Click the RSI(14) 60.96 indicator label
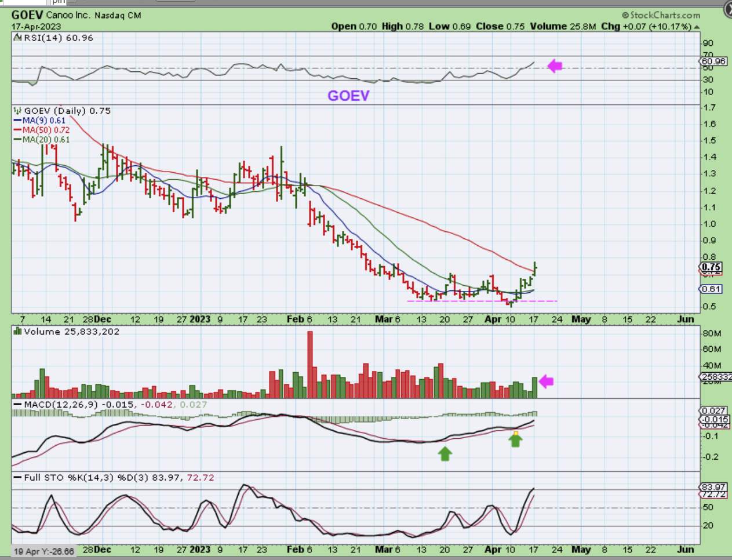This screenshot has width=732, height=560. (58, 38)
